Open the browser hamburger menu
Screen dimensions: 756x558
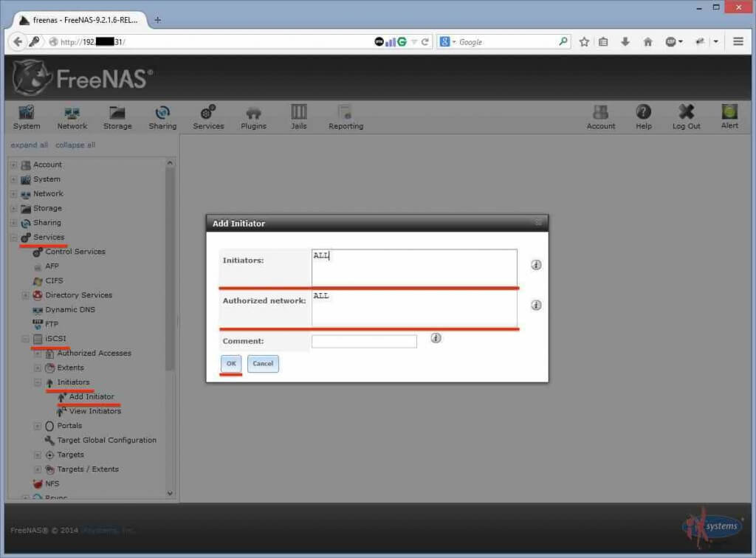738,41
